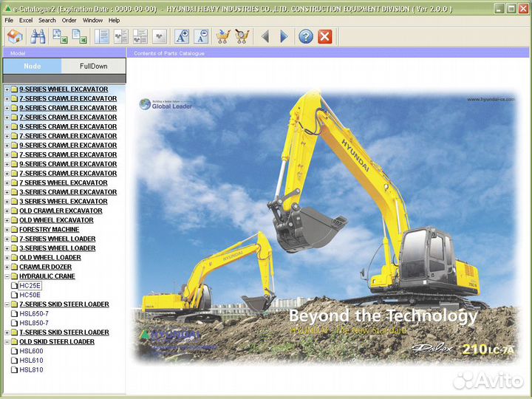Open the Window menu
The height and width of the screenshot is (399, 532).
(x=92, y=21)
